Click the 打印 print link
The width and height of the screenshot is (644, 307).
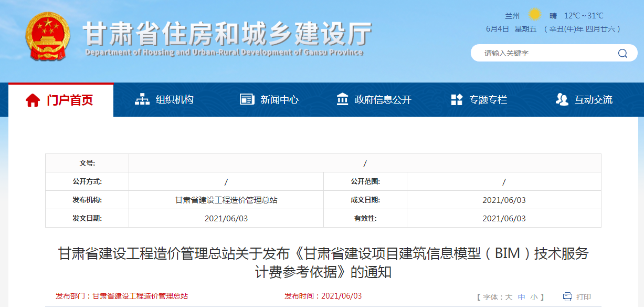(583, 297)
